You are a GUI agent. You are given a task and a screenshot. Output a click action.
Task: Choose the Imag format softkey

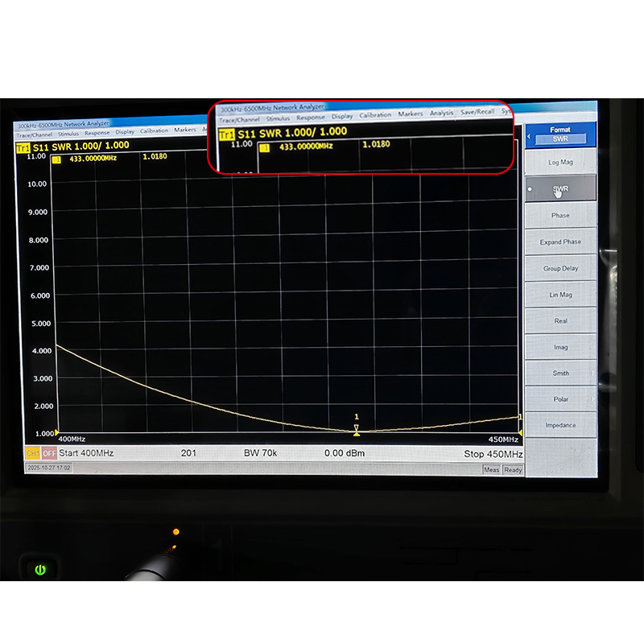560,347
